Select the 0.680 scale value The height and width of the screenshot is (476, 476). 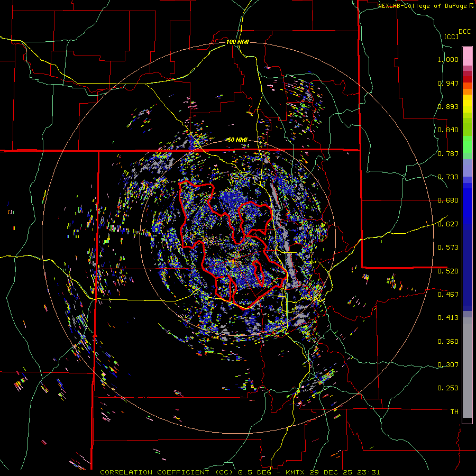[x=448, y=200]
